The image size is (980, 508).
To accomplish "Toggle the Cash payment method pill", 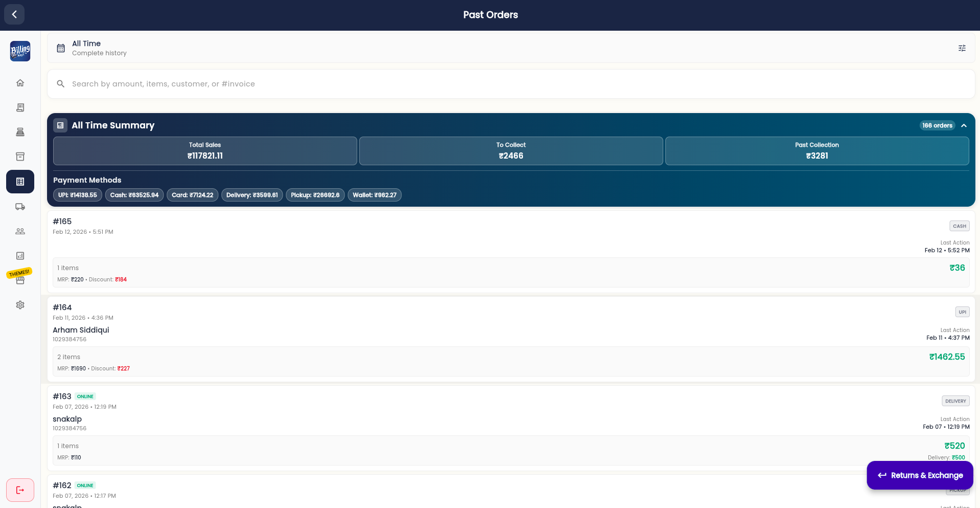I will pyautogui.click(x=134, y=195).
